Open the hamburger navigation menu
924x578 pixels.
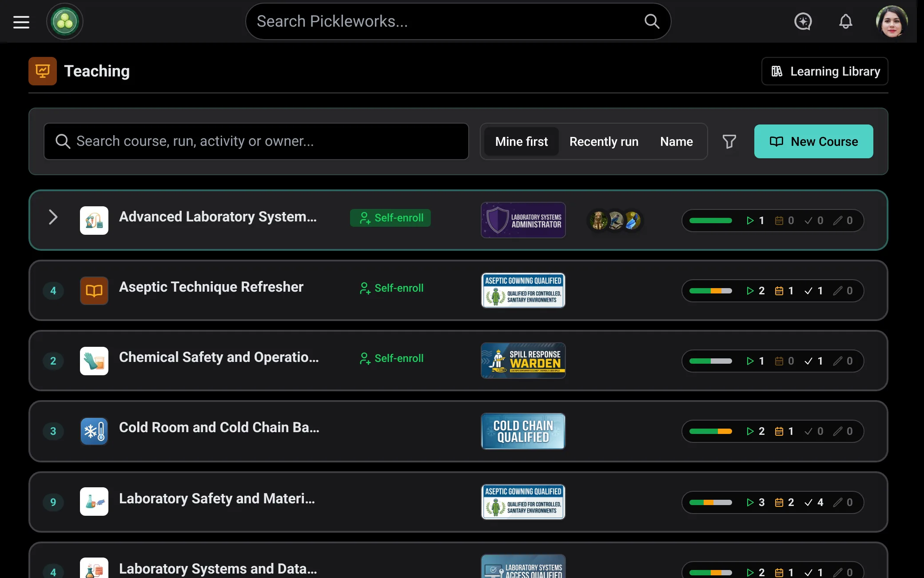21,22
